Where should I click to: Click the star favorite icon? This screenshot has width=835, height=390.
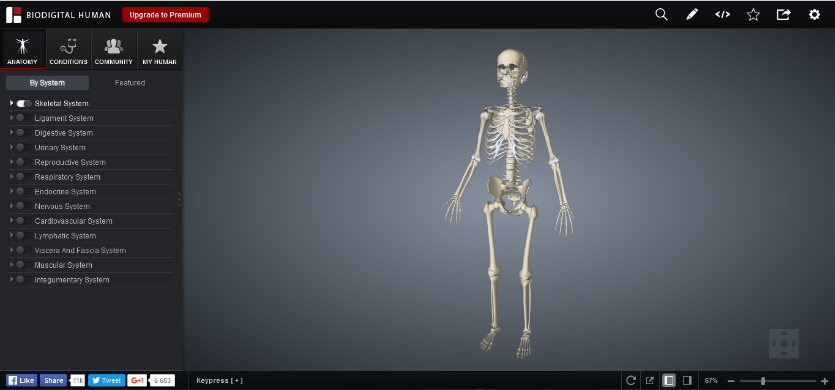tap(753, 15)
